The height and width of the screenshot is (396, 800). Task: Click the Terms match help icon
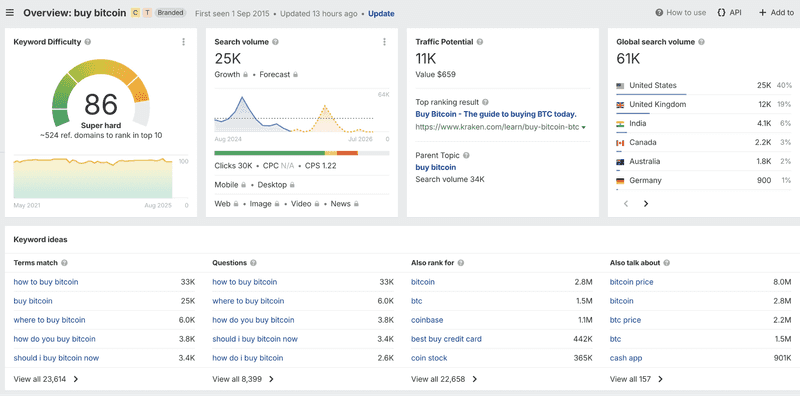64,263
